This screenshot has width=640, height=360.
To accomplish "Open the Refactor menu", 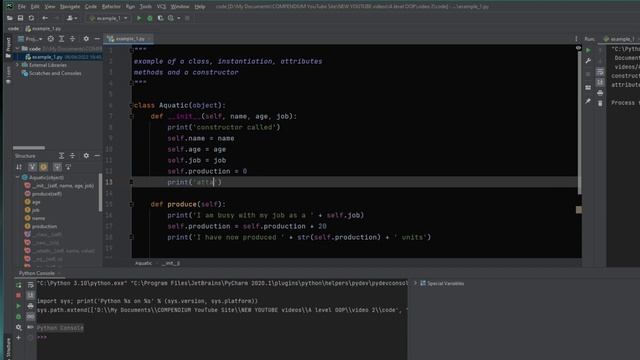I will tap(111, 7).
